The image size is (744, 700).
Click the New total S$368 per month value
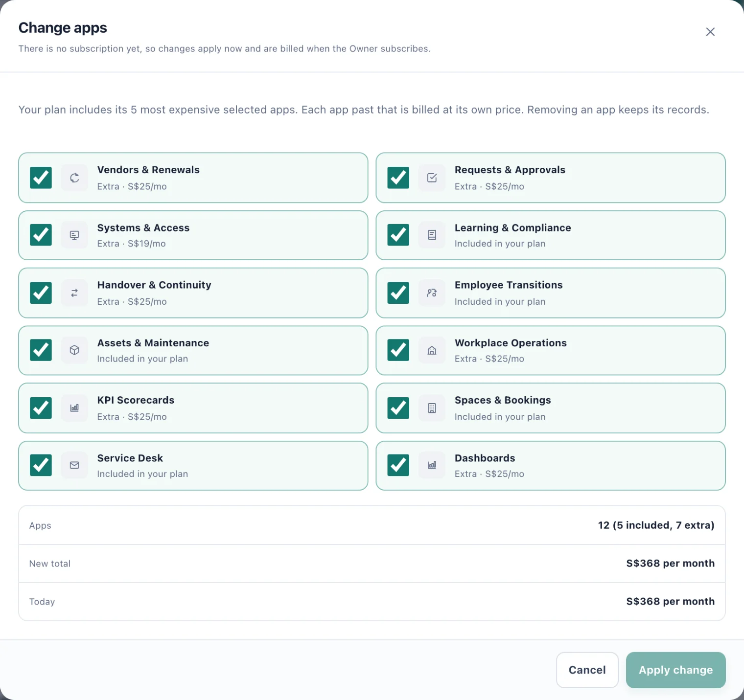pyautogui.click(x=670, y=564)
